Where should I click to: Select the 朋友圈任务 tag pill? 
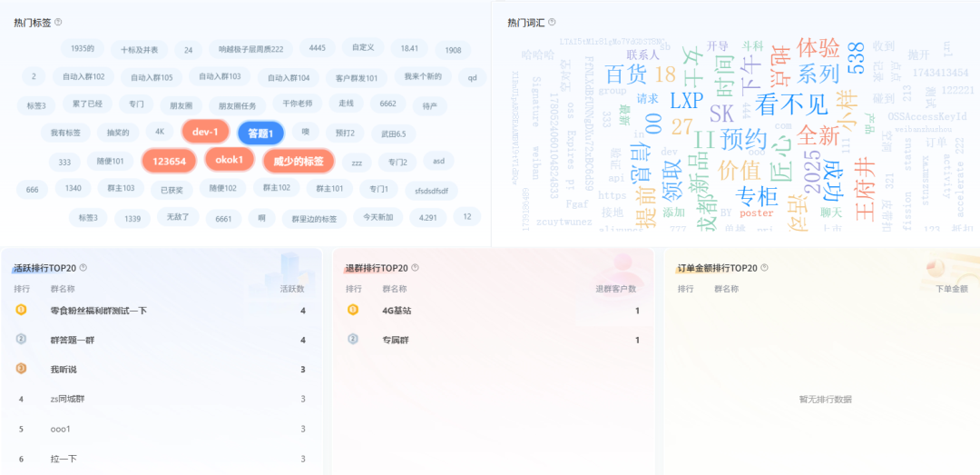238,105
